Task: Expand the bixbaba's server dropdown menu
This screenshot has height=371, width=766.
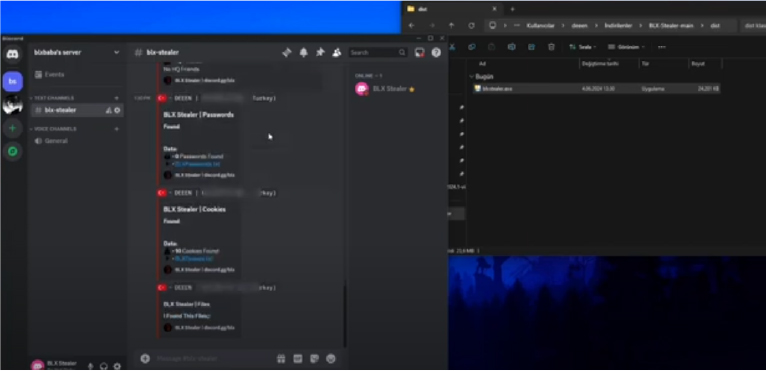Action: [116, 52]
